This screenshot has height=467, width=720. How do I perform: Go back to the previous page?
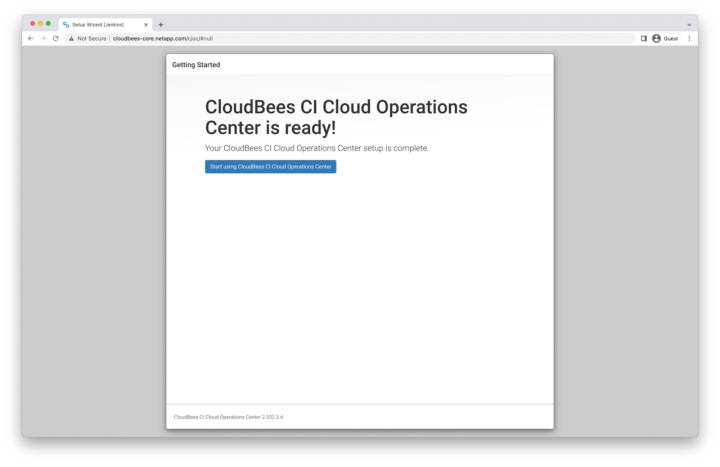[x=30, y=38]
